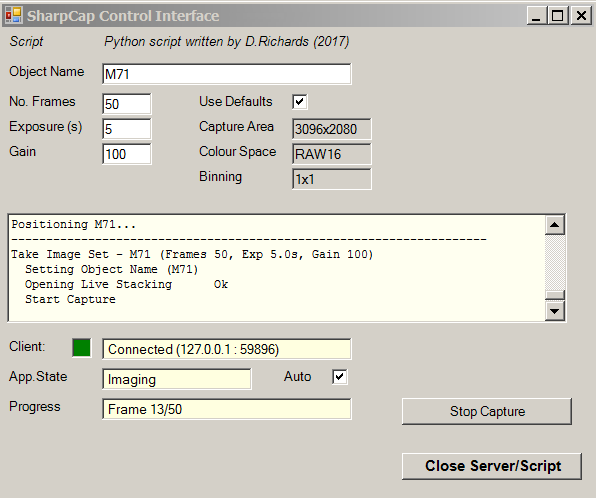Click the log line 'Opening Live Stacking'
The height and width of the screenshot is (498, 596).
tap(126, 284)
